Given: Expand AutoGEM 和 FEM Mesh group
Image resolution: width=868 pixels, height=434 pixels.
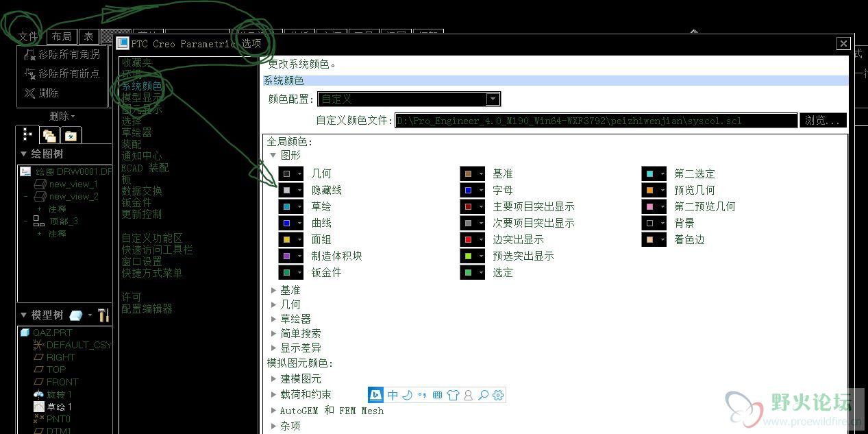Looking at the screenshot, I should coord(273,411).
